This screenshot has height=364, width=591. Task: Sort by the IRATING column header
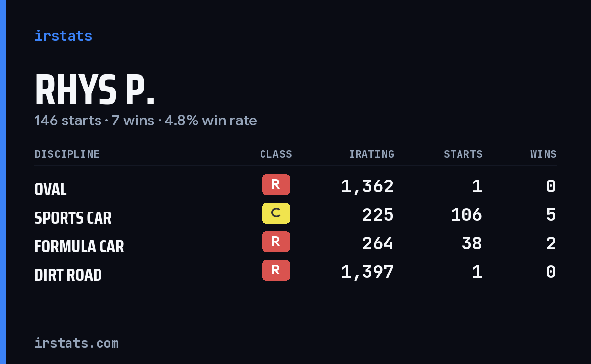click(x=371, y=154)
